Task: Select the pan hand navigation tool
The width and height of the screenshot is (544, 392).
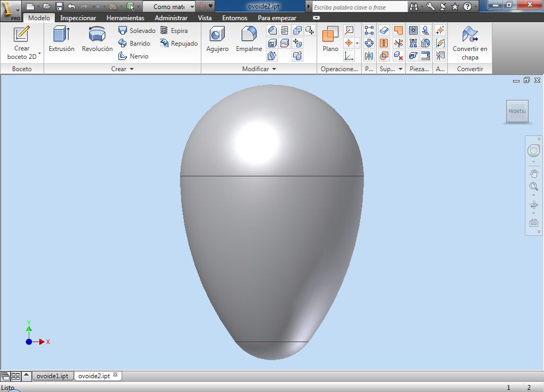Action: click(533, 173)
